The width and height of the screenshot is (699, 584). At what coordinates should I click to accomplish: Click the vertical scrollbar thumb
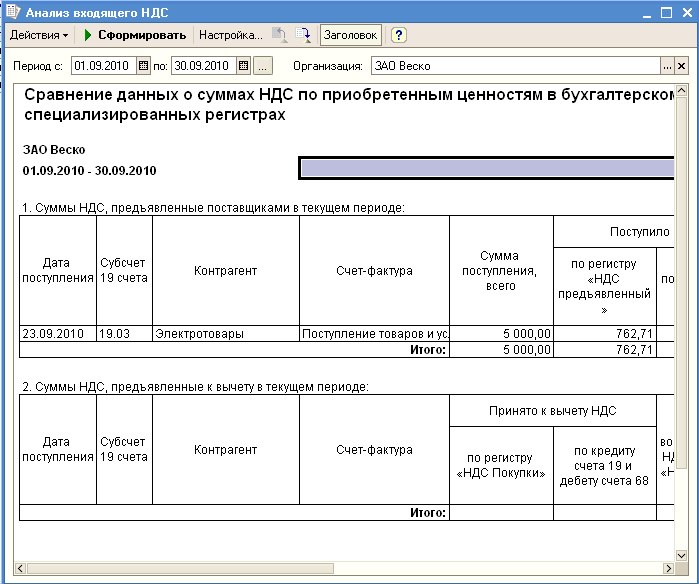(x=681, y=282)
